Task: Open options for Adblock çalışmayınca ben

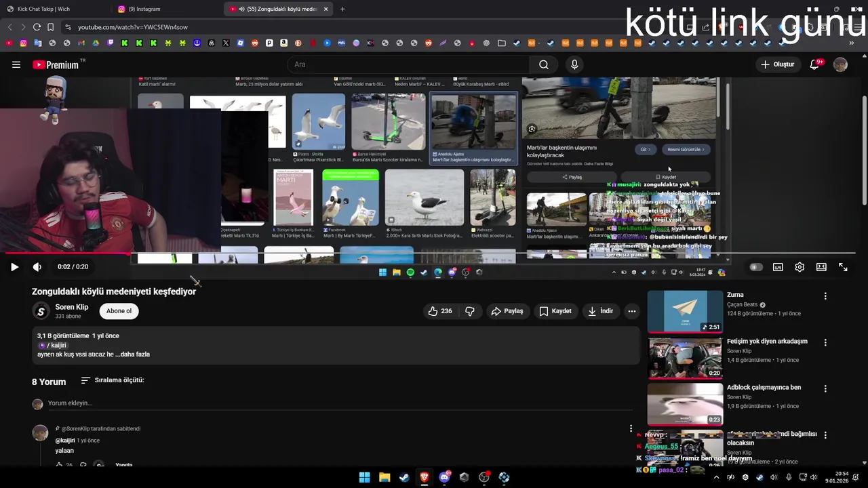Action: (x=825, y=389)
